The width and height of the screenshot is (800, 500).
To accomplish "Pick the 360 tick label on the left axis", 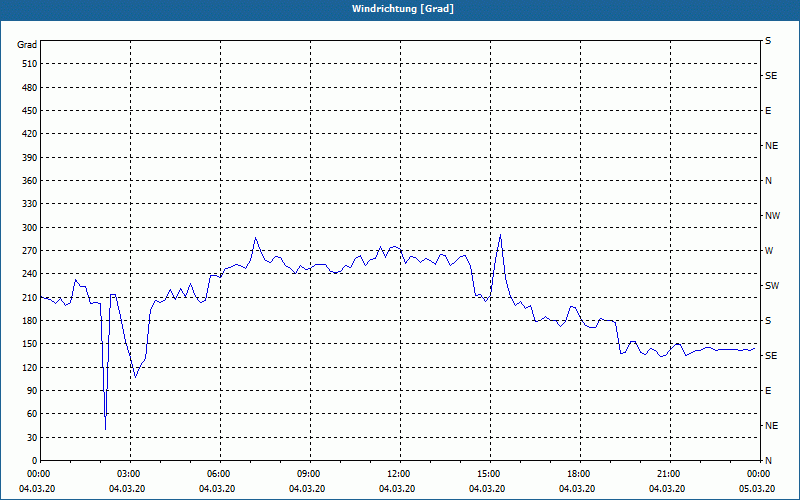I will tap(30, 181).
